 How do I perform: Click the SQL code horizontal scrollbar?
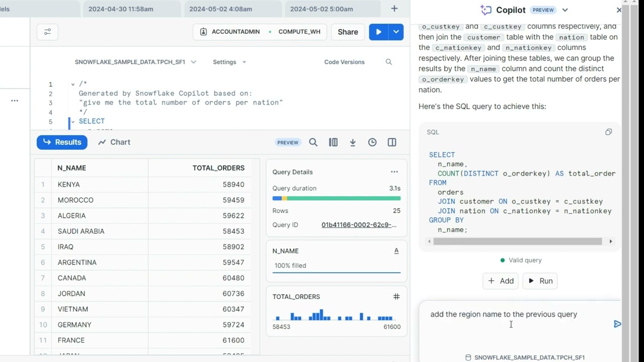pos(518,241)
